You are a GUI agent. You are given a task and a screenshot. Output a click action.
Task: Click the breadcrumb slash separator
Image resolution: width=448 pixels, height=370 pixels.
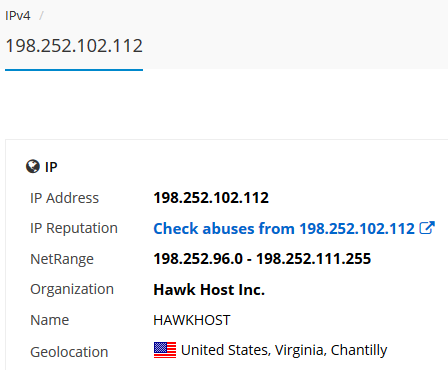pyautogui.click(x=41, y=16)
